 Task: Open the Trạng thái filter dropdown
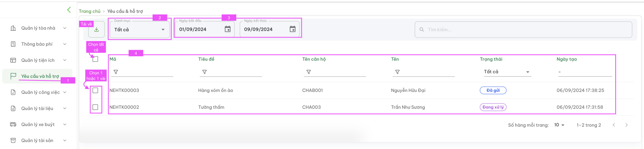click(x=506, y=72)
